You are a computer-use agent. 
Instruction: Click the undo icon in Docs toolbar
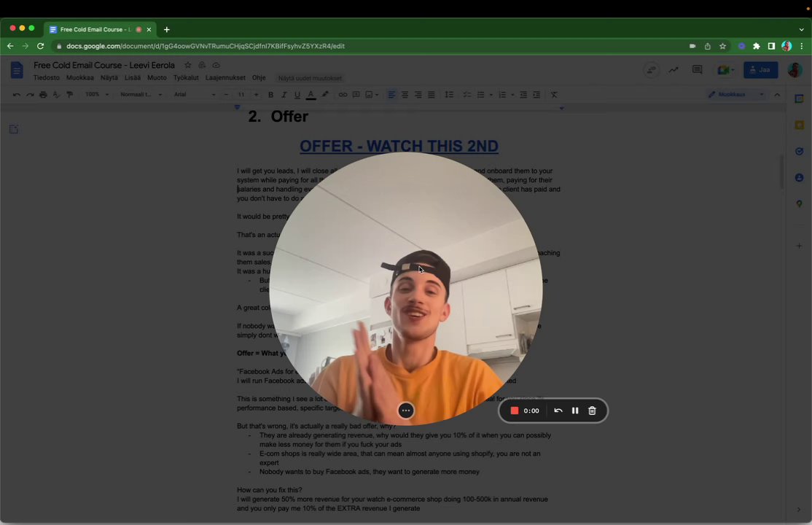pos(17,95)
